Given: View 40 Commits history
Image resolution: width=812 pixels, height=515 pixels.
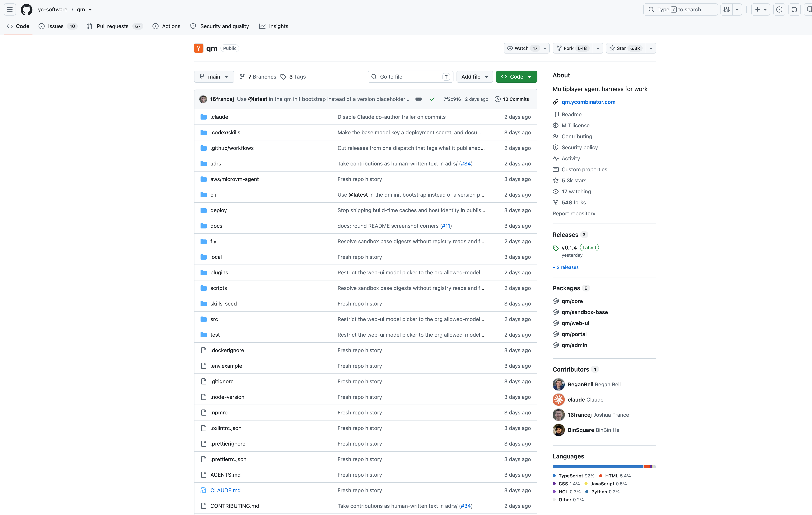Looking at the screenshot, I should (512, 99).
